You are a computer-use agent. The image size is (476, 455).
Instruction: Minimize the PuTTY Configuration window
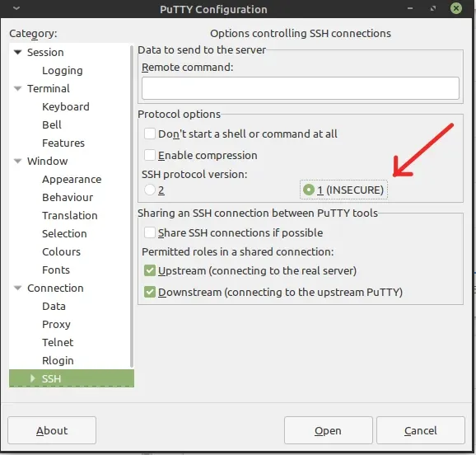[x=410, y=8]
